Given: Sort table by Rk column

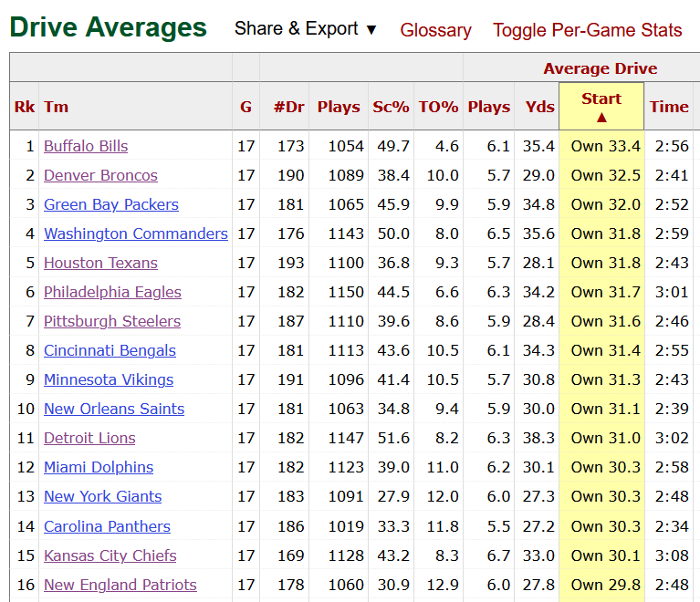Looking at the screenshot, I should tap(25, 107).
